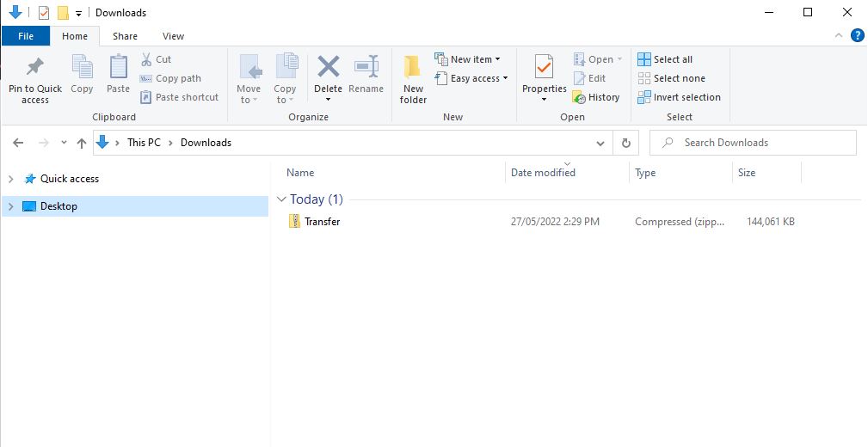The height and width of the screenshot is (447, 868).
Task: Refresh the Downloads folder
Action: click(625, 144)
